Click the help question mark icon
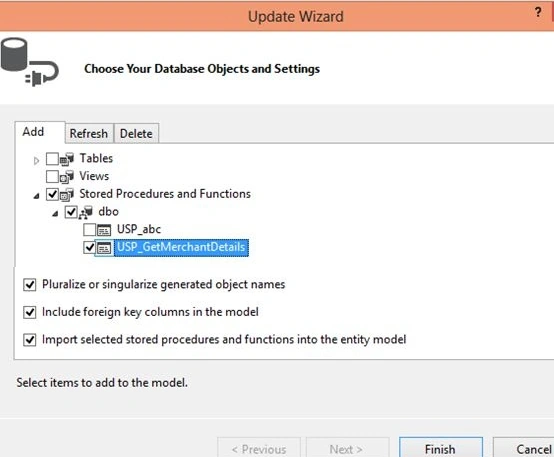 [538, 12]
